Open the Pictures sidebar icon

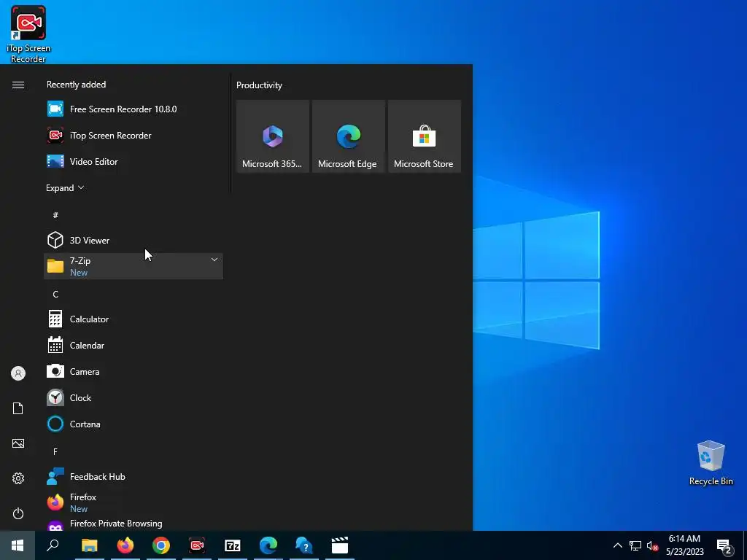click(x=18, y=443)
